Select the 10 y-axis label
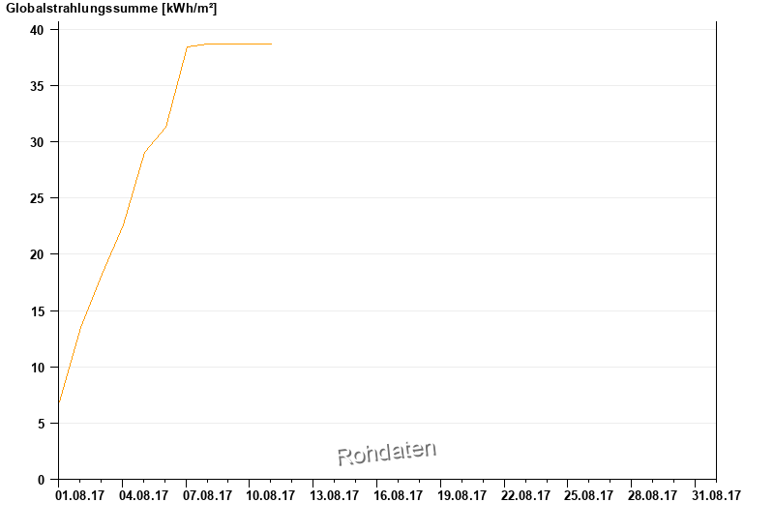 point(38,368)
